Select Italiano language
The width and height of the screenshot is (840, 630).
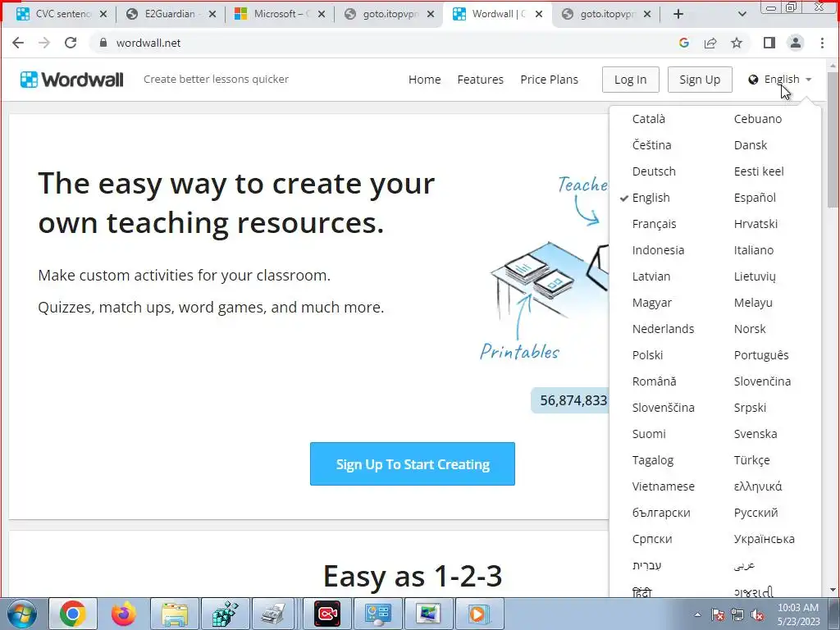pos(753,250)
